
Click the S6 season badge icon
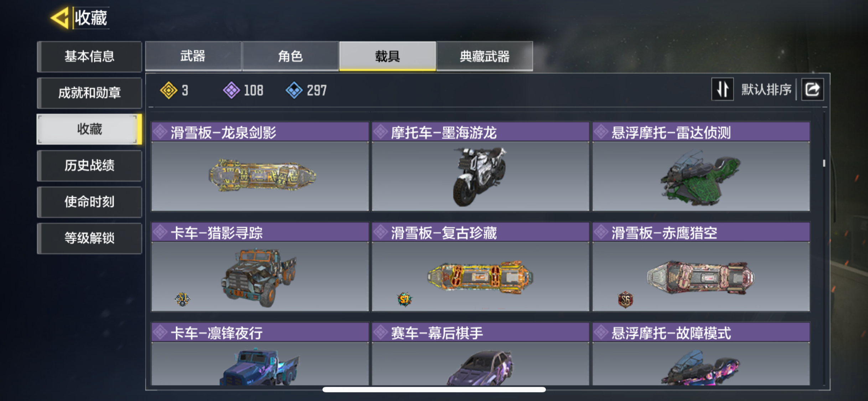(625, 299)
